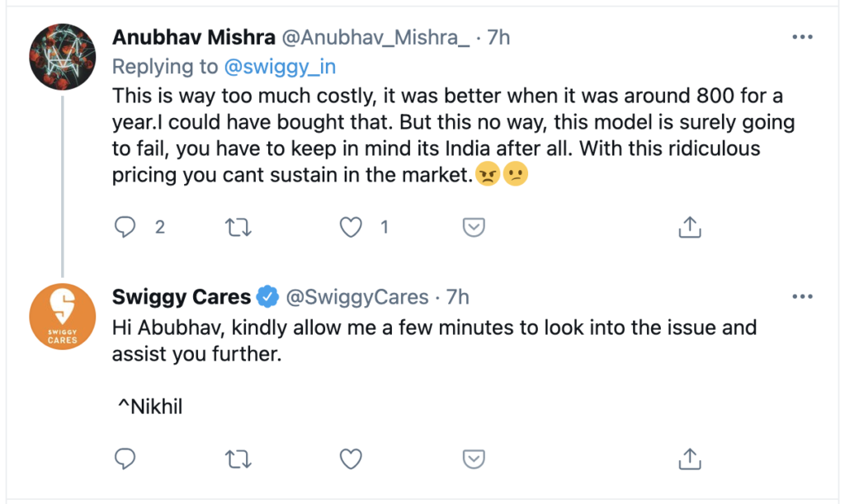Viewport: 845px width, 504px height.
Task: Open more options for Anubhav's tweet
Action: tap(802, 37)
